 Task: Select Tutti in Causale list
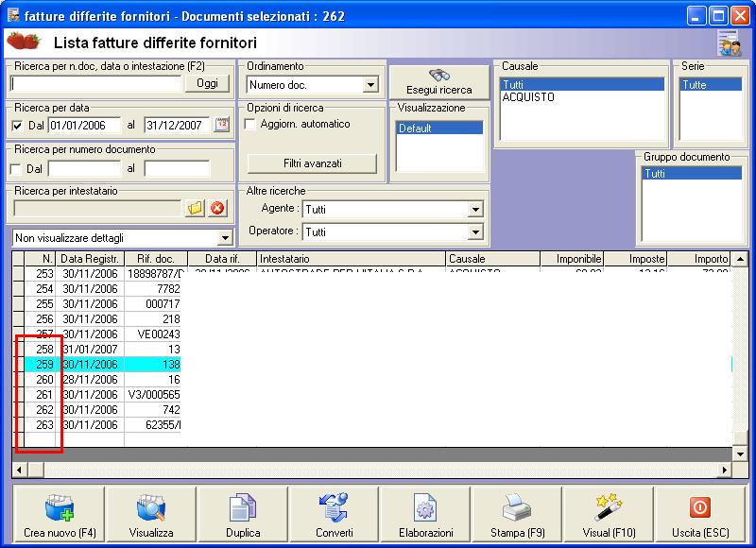582,85
